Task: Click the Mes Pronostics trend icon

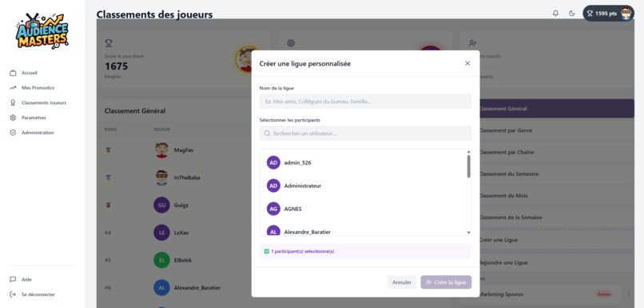Action: coord(13,87)
